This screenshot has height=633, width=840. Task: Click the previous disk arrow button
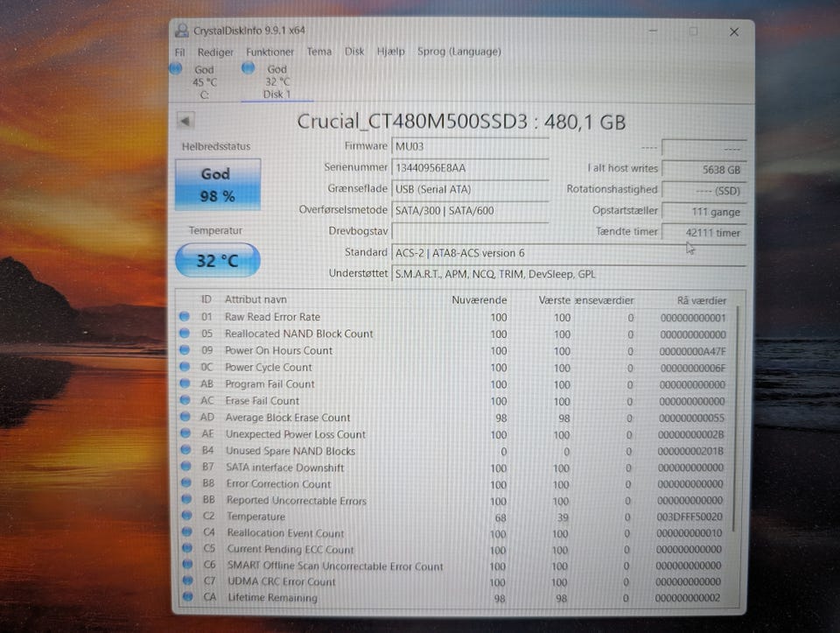(x=185, y=121)
